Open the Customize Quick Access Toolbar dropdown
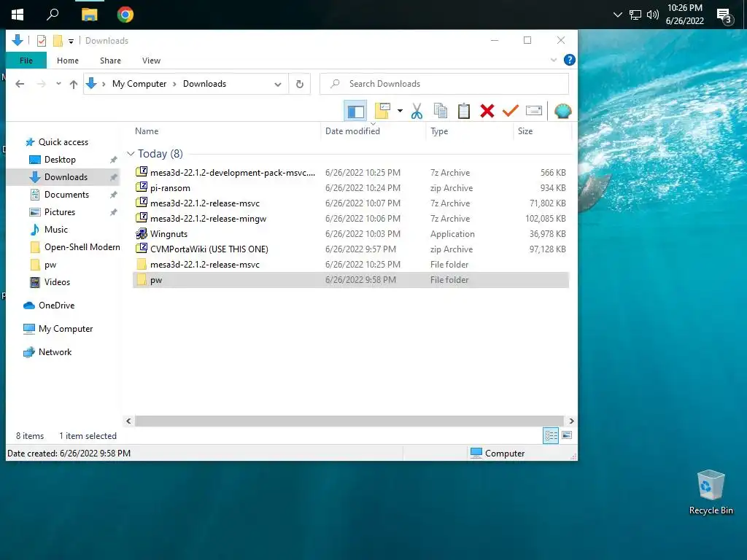The height and width of the screenshot is (560, 747). (71, 42)
